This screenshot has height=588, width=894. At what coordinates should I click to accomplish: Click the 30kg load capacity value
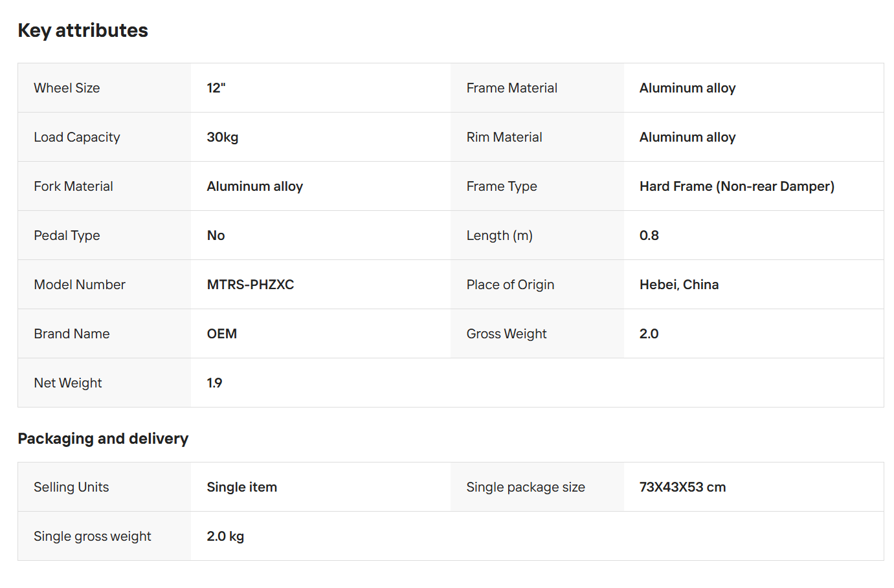[223, 137]
